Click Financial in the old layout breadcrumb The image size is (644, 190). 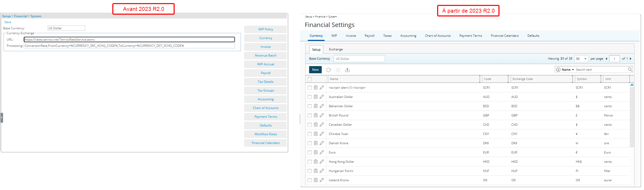(21, 16)
